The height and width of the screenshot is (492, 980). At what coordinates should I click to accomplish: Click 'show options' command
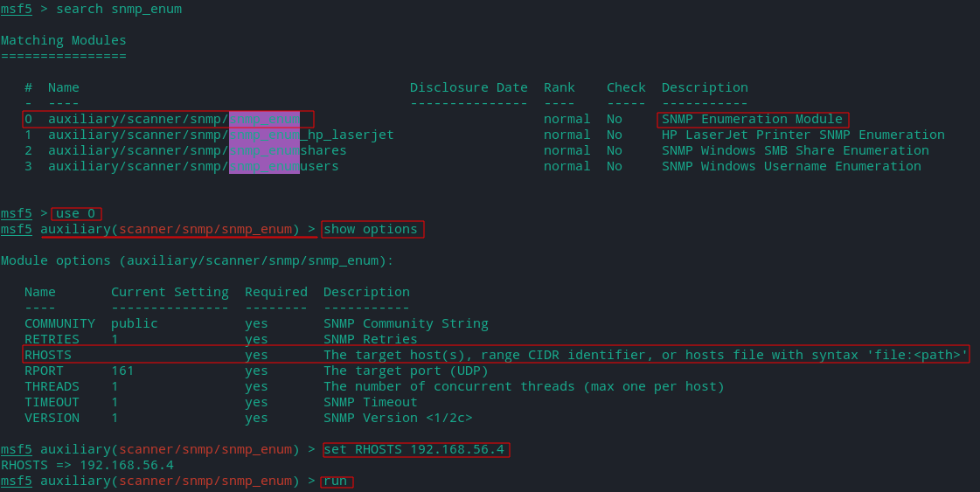(x=372, y=230)
